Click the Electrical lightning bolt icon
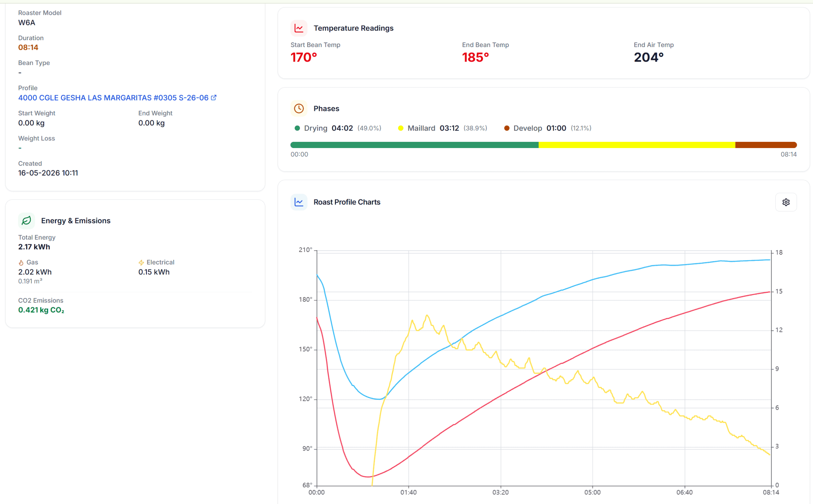Image resolution: width=813 pixels, height=504 pixels. point(141,263)
